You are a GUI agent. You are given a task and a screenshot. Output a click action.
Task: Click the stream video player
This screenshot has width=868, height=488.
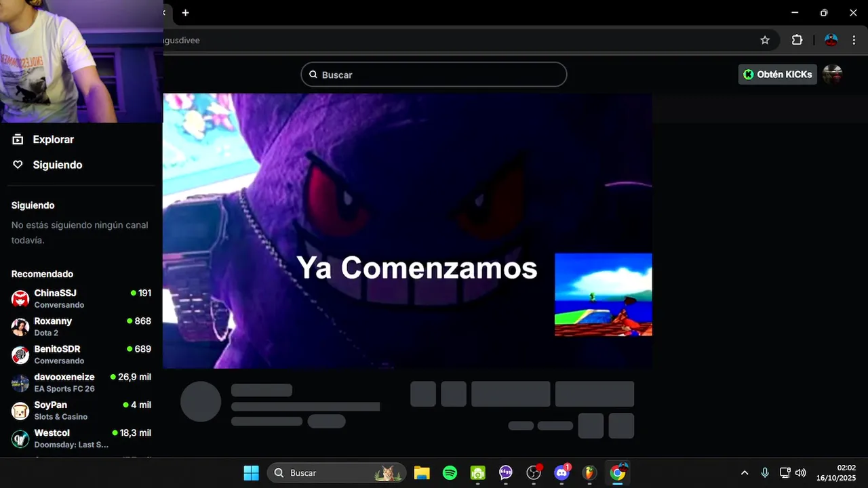tap(408, 231)
